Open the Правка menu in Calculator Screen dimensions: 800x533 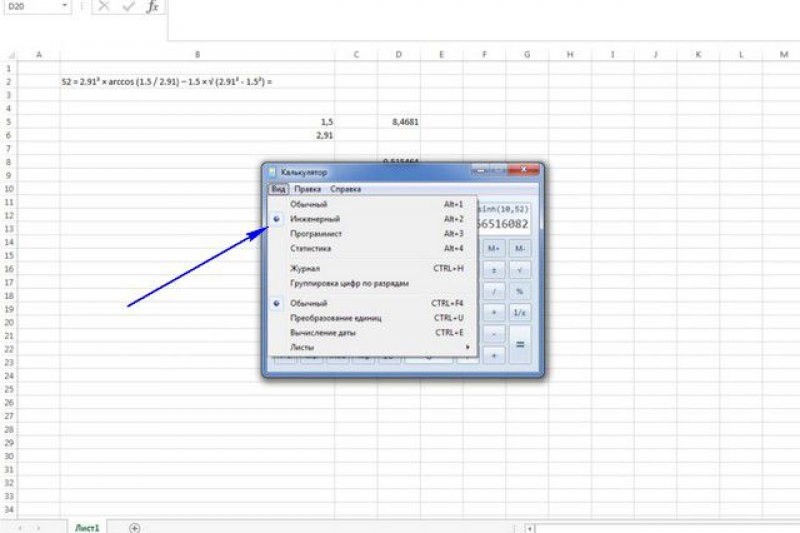[308, 189]
